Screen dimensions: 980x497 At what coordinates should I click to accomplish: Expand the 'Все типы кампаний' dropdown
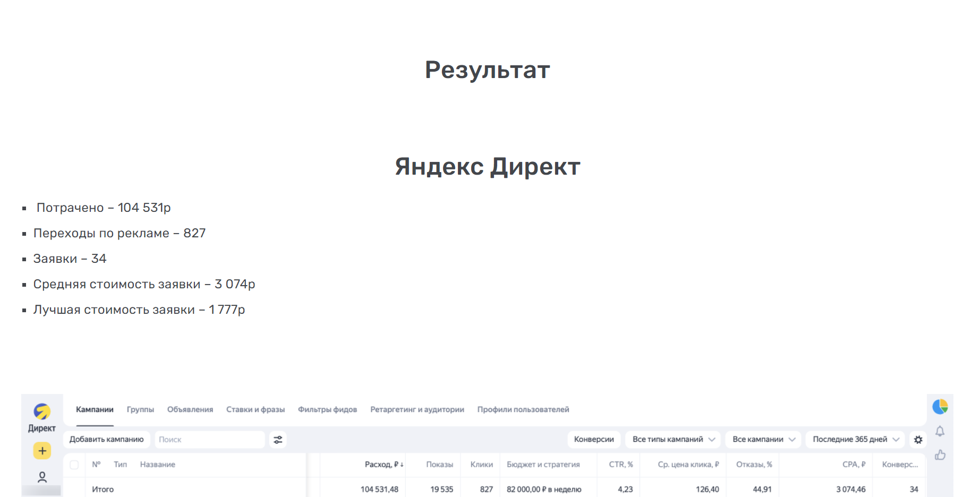coord(673,440)
